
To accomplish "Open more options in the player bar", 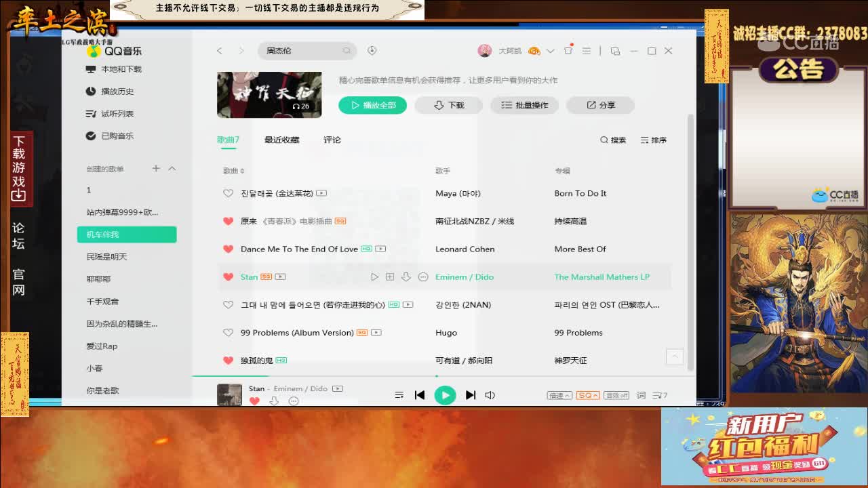I will point(294,401).
